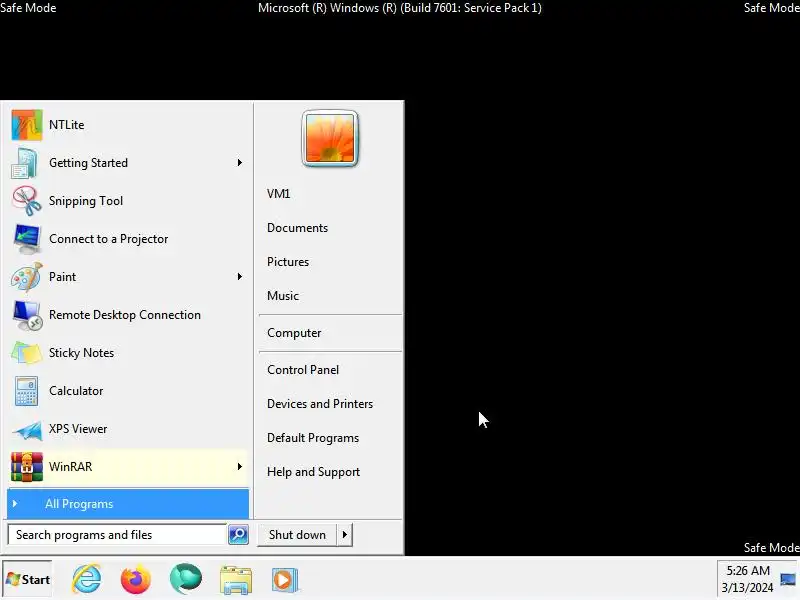Image resolution: width=800 pixels, height=600 pixels.
Task: Open the Sticky Notes icon
Action: [x=27, y=353]
